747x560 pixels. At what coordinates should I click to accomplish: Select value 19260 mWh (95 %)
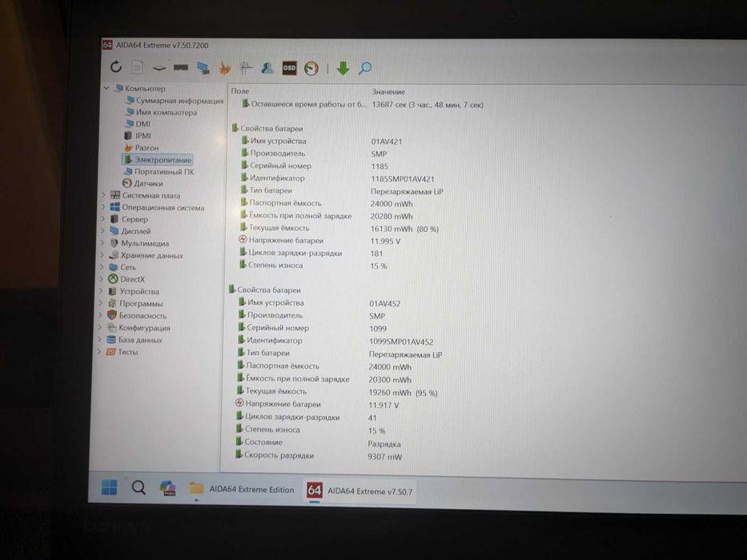403,393
